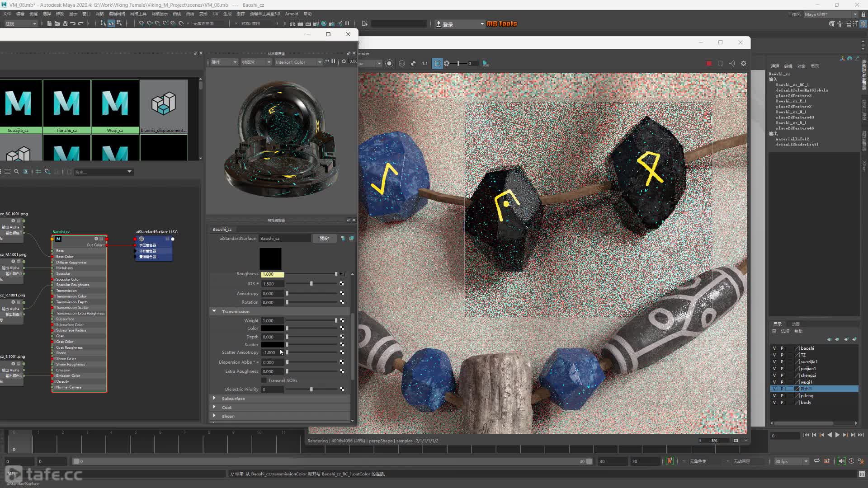This screenshot has width=868, height=488.
Task: Click the New Scene icon in the toolbar
Action: [x=49, y=23]
